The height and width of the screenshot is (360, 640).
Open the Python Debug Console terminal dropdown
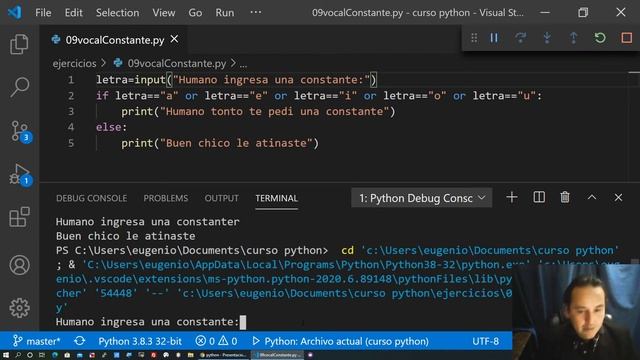click(422, 198)
